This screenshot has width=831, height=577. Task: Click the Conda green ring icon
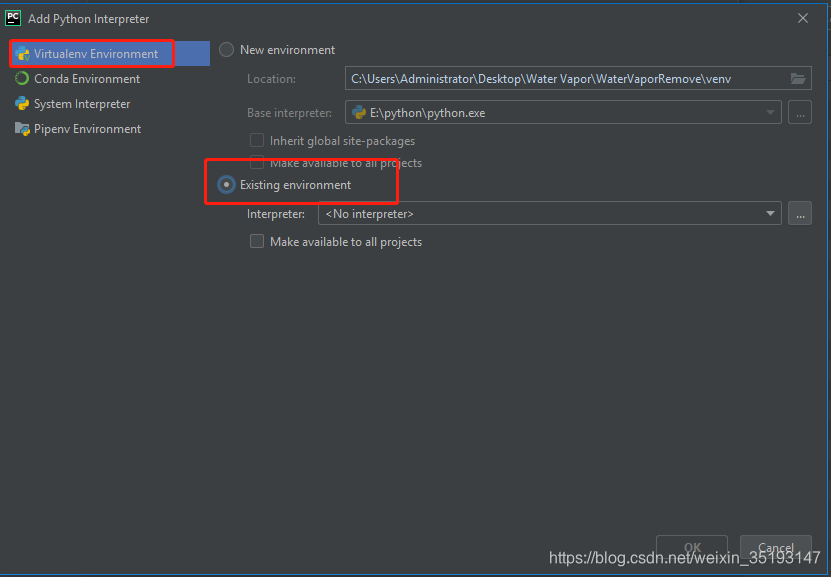coord(22,78)
